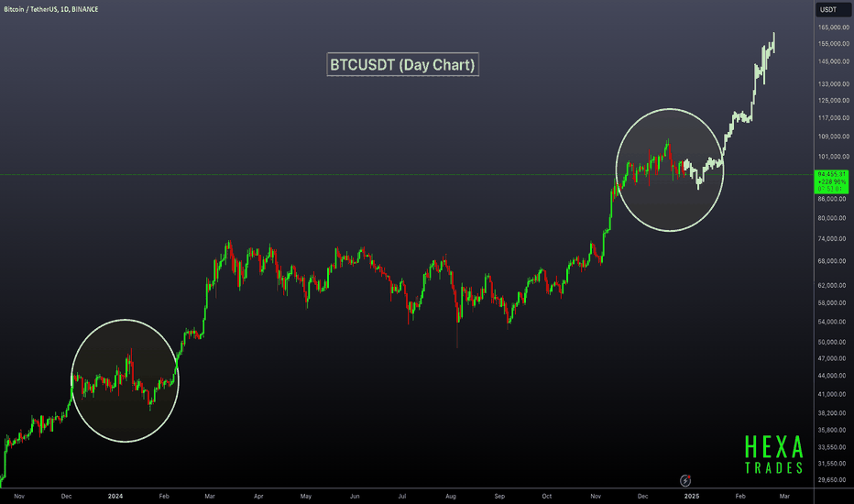The height and width of the screenshot is (504, 854).
Task: Click the 165,000.00 price axis label
Action: pyautogui.click(x=833, y=27)
